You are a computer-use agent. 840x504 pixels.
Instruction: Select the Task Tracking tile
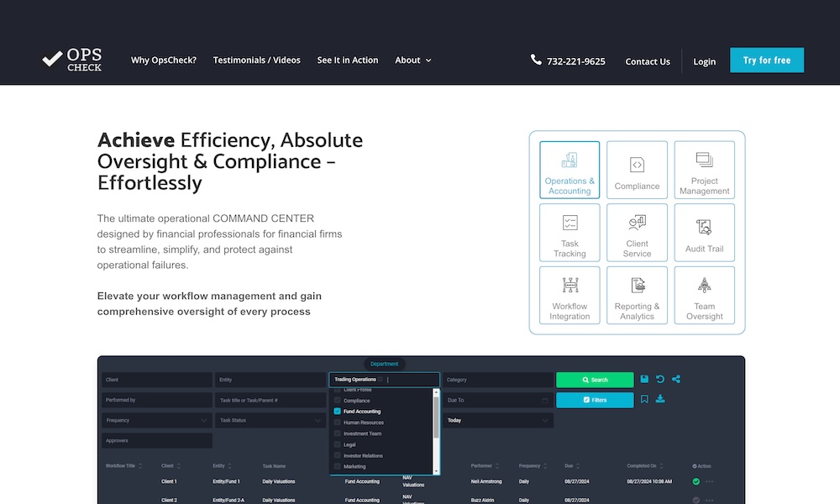coord(570,233)
